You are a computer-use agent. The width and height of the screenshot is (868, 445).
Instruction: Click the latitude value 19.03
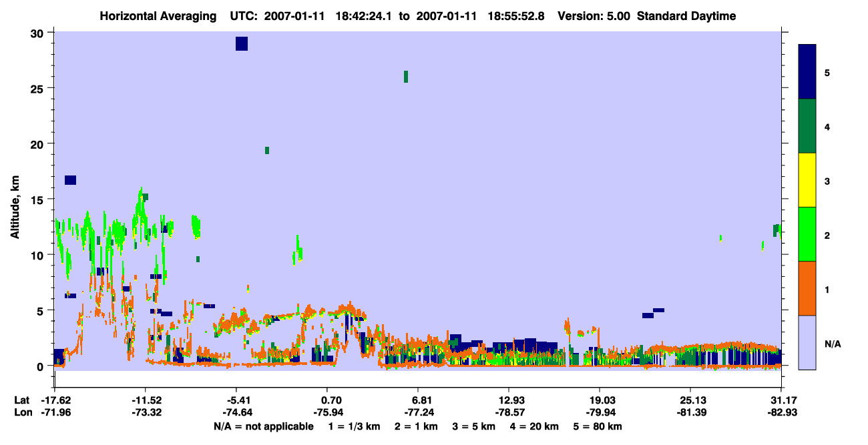click(x=601, y=400)
